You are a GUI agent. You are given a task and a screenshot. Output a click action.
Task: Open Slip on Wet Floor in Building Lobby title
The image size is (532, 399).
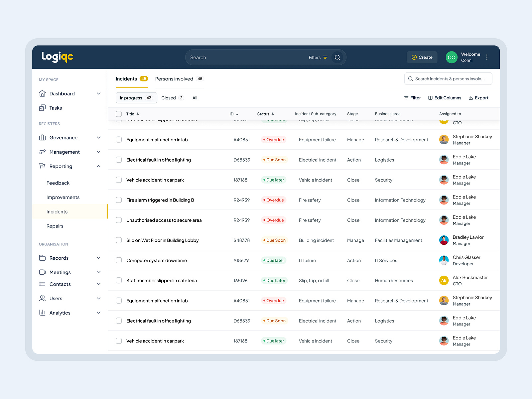[x=162, y=240]
